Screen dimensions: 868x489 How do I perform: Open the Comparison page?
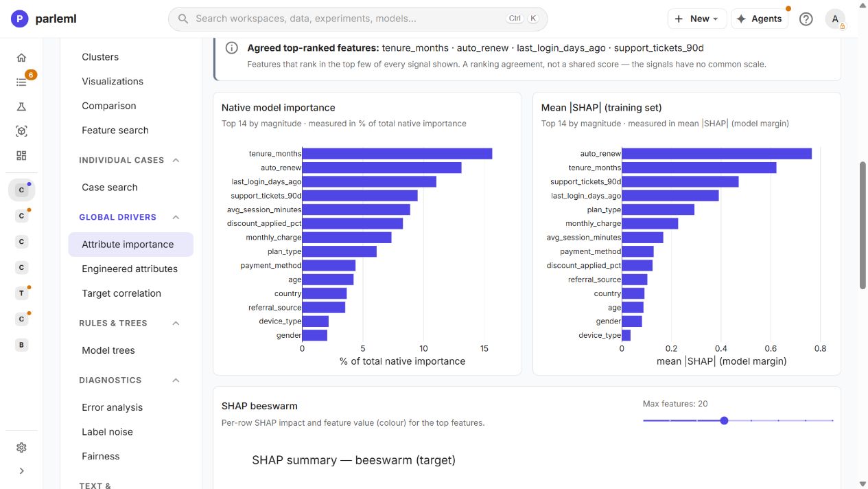109,106
